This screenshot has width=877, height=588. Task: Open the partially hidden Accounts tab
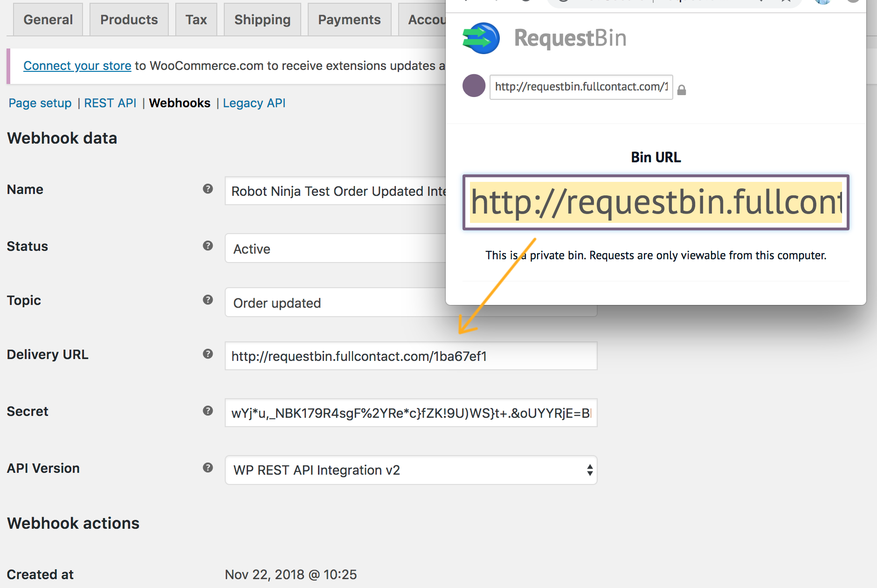422,20
